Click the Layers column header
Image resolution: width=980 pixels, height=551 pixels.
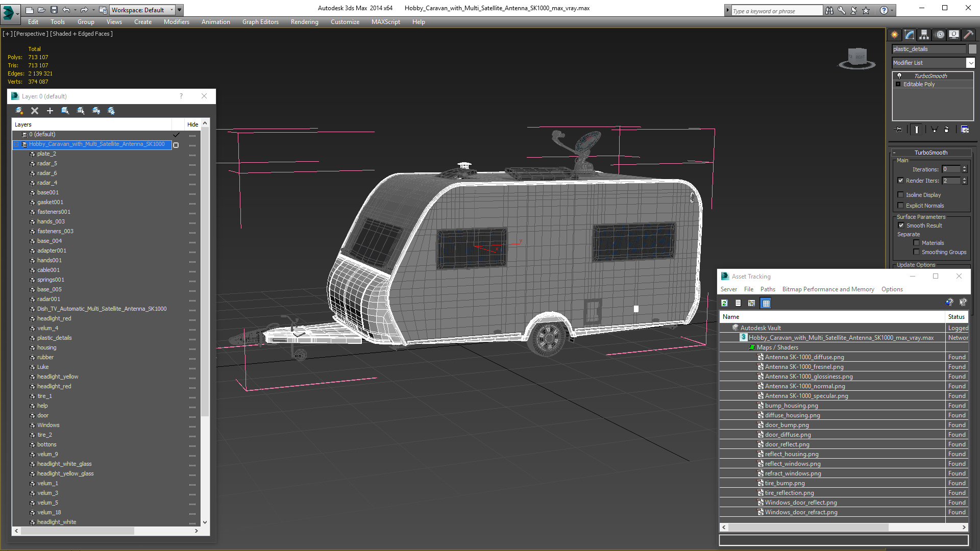point(92,124)
